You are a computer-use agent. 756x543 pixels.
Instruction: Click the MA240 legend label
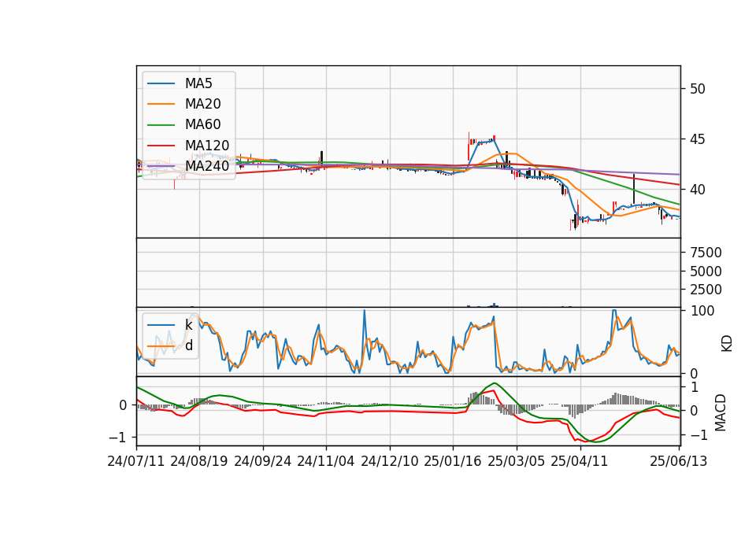point(207,166)
